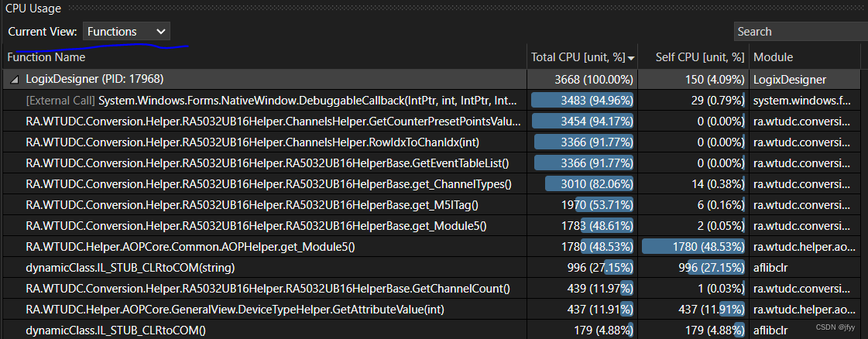This screenshot has width=868, height=339.
Task: Sort by Self CPU column header
Action: tap(694, 57)
